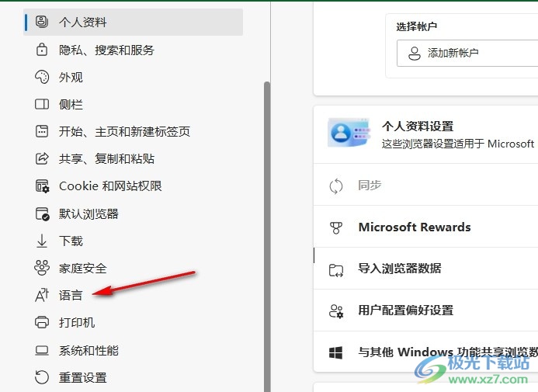Image resolution: width=538 pixels, height=392 pixels.
Task: Click the Microsoft Rewards trophy icon
Action: (x=336, y=227)
